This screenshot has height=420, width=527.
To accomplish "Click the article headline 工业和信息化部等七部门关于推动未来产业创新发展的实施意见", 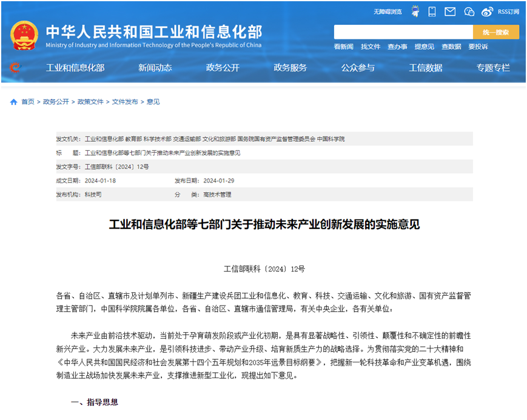I will 264,224.
